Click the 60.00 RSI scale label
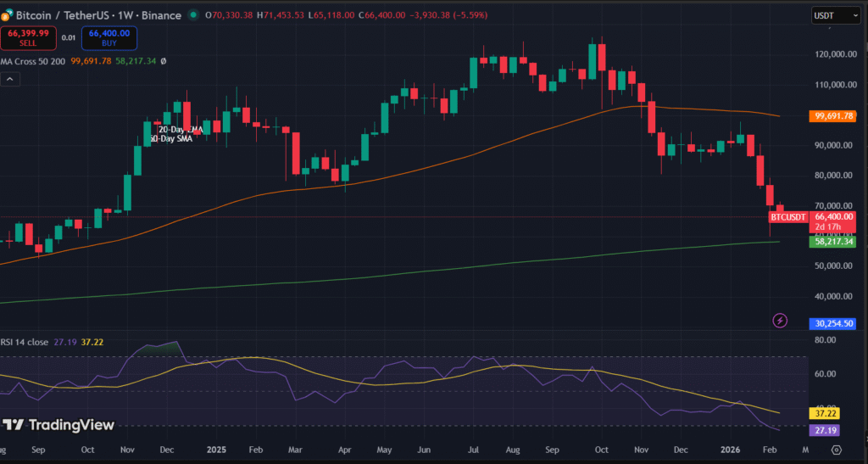868x464 pixels. pos(826,374)
